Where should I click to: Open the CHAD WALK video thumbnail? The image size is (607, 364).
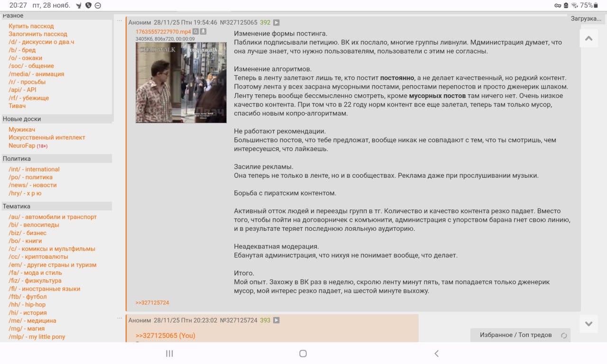[181, 82]
